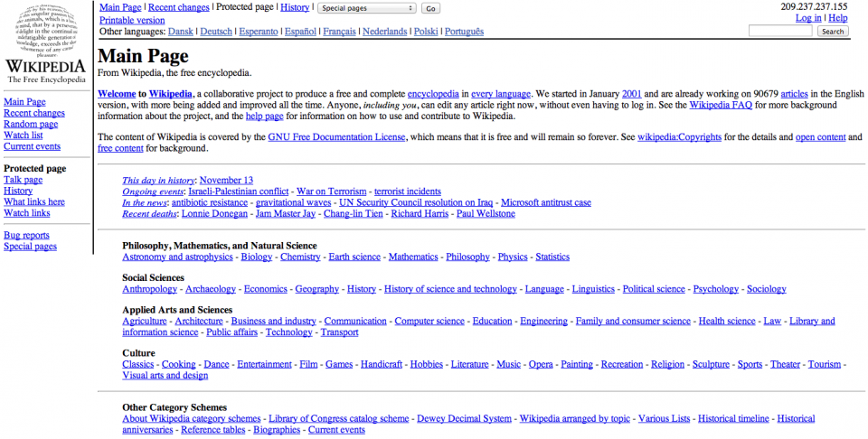Switch to Nederlands language
This screenshot has height=439, width=868.
(x=385, y=32)
